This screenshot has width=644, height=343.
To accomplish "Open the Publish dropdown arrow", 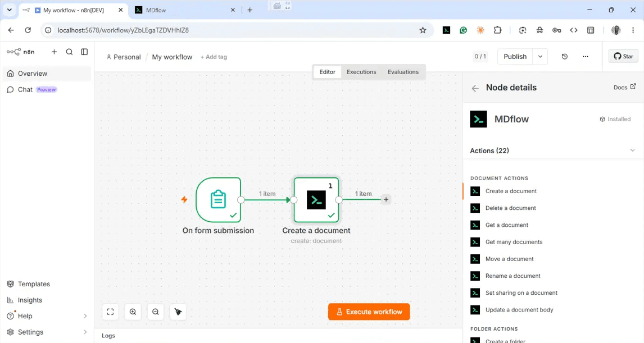I will pyautogui.click(x=540, y=57).
